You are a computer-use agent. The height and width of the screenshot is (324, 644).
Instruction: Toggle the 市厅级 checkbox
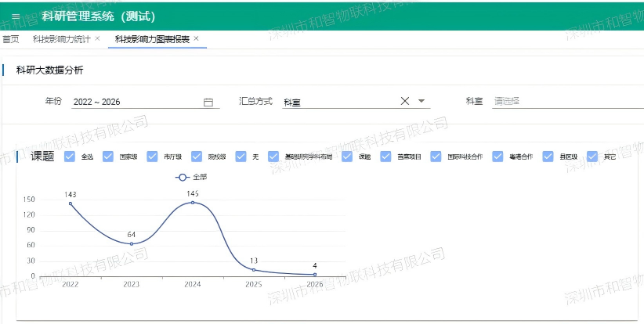[152, 157]
